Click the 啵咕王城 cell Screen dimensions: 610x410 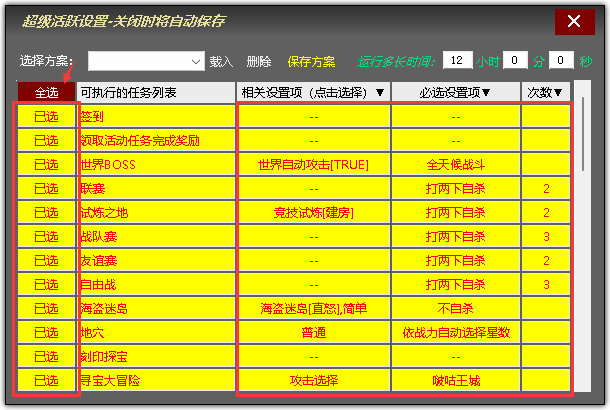[456, 380]
